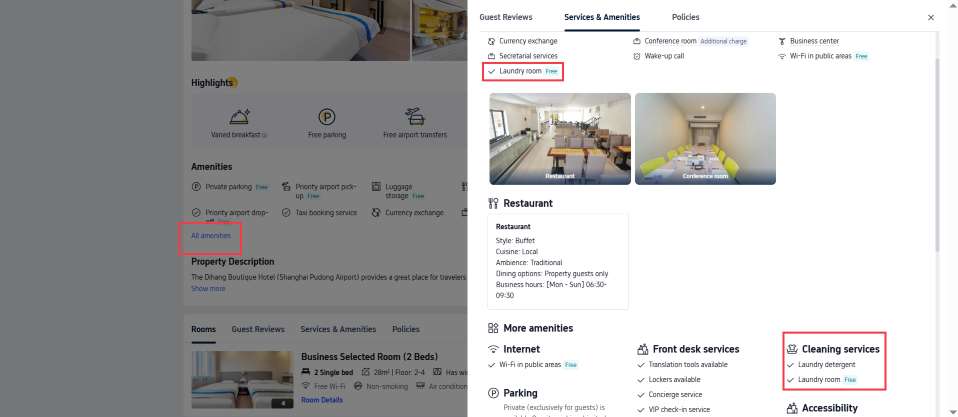Viewport: 958px width, 417px height.
Task: Click the Restaurant fork and knife icon
Action: point(493,203)
